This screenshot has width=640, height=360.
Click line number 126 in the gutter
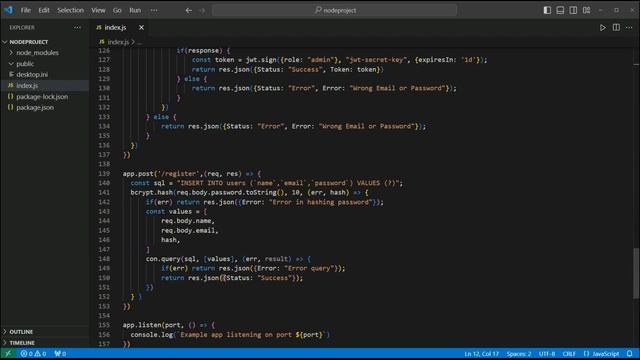point(104,50)
